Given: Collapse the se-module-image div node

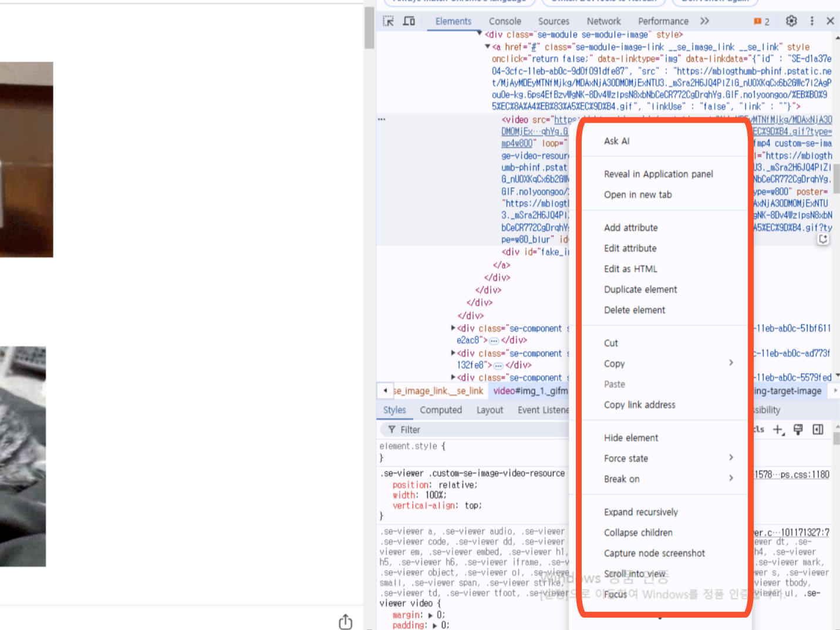Looking at the screenshot, I should point(480,34).
